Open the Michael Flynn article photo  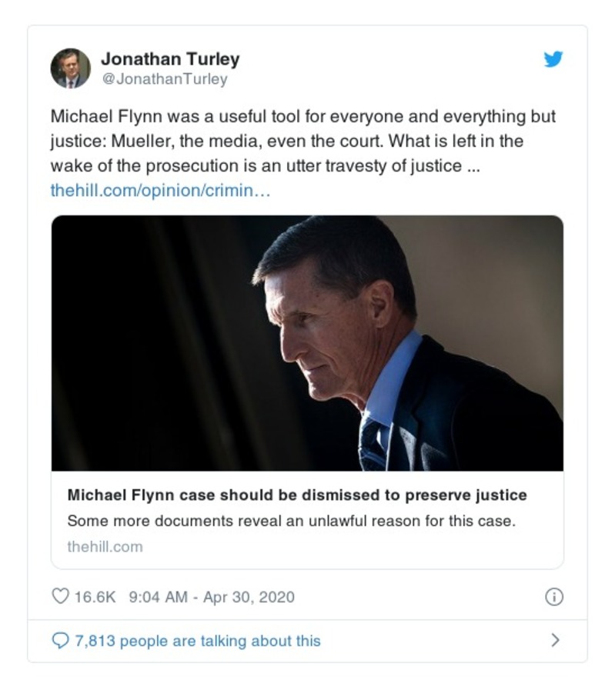pyautogui.click(x=307, y=342)
